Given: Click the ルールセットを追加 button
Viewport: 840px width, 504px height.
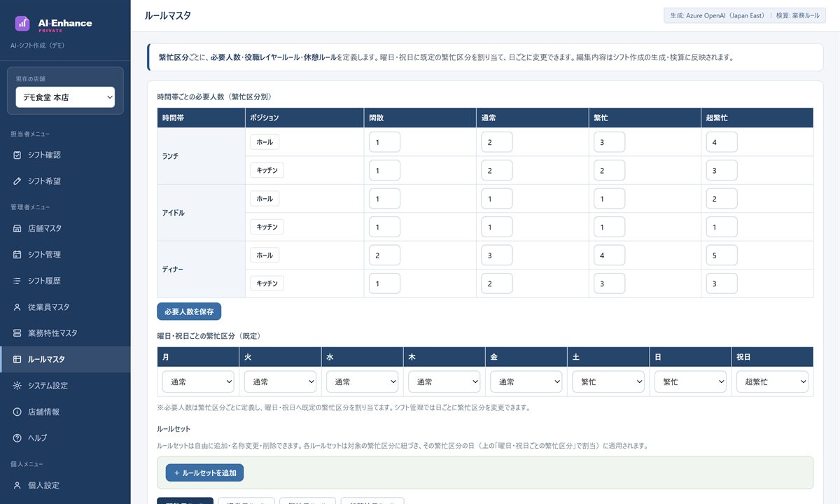Looking at the screenshot, I should [x=204, y=472].
